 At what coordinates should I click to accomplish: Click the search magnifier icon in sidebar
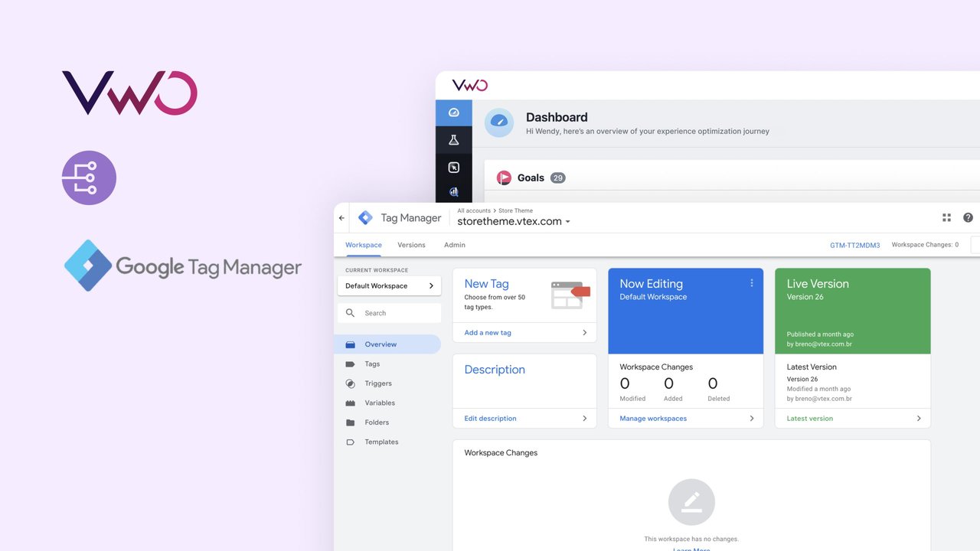(x=351, y=313)
